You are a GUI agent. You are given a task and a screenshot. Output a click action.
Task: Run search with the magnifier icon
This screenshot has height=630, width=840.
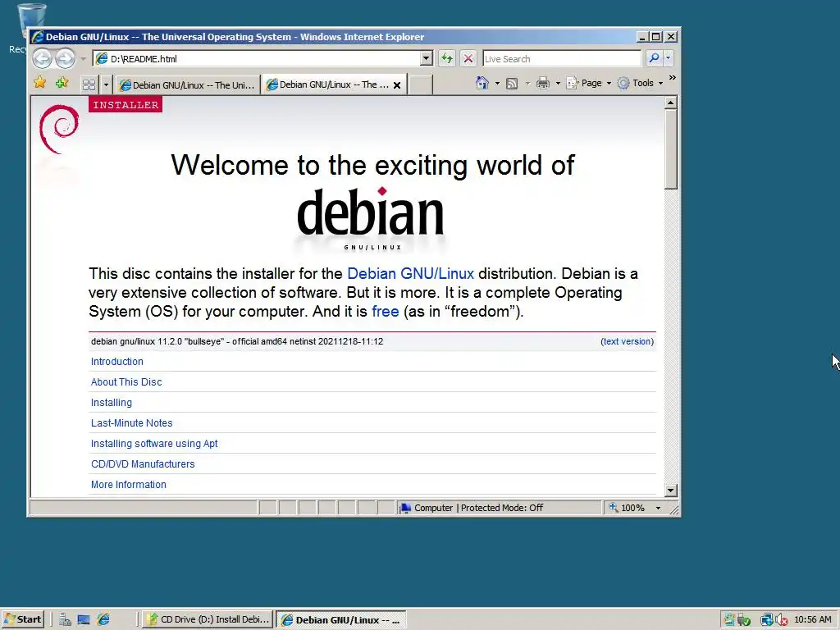point(654,58)
